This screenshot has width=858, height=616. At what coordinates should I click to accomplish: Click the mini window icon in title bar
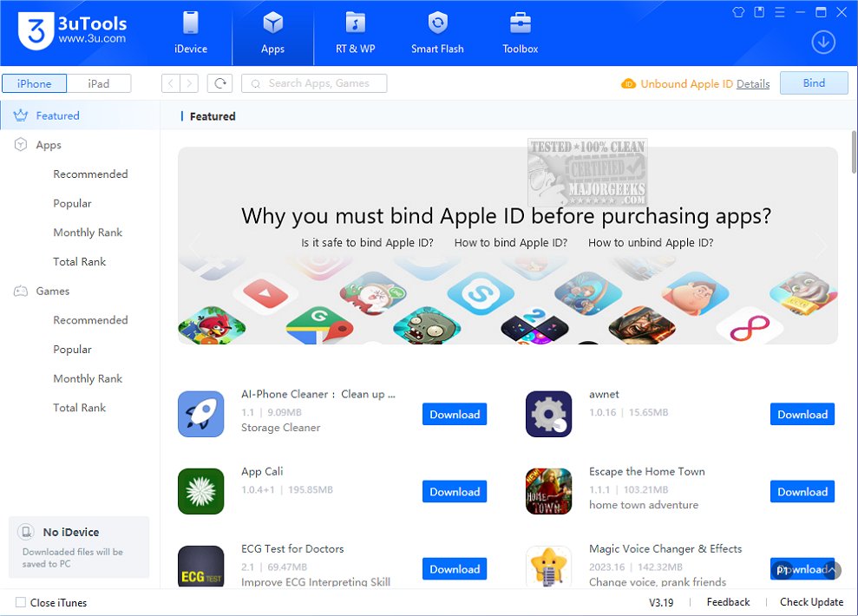coord(759,12)
